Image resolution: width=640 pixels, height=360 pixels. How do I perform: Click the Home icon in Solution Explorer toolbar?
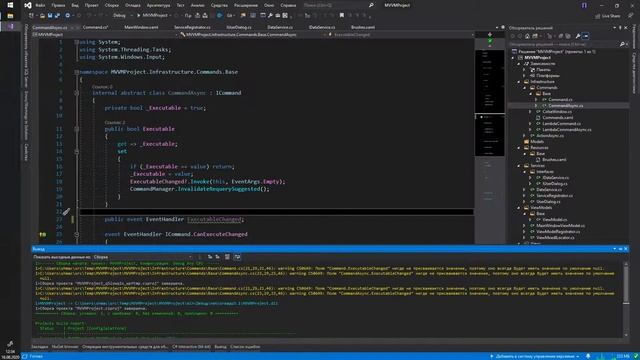click(x=527, y=36)
